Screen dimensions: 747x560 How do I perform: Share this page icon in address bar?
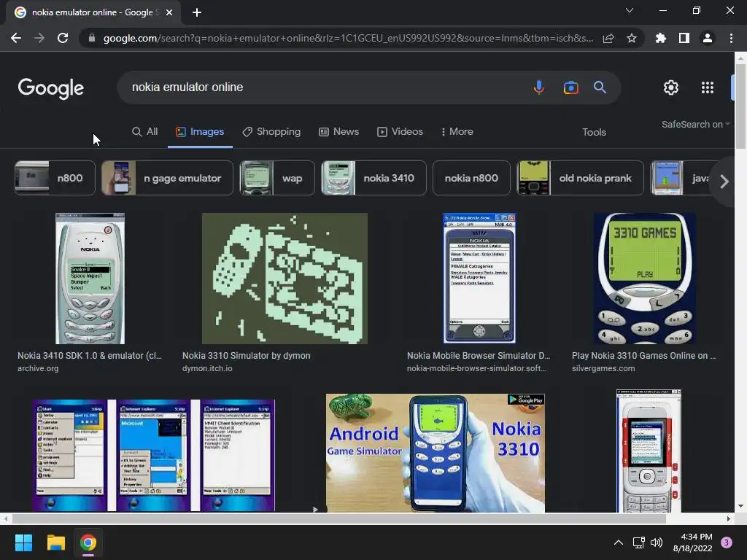click(x=608, y=38)
